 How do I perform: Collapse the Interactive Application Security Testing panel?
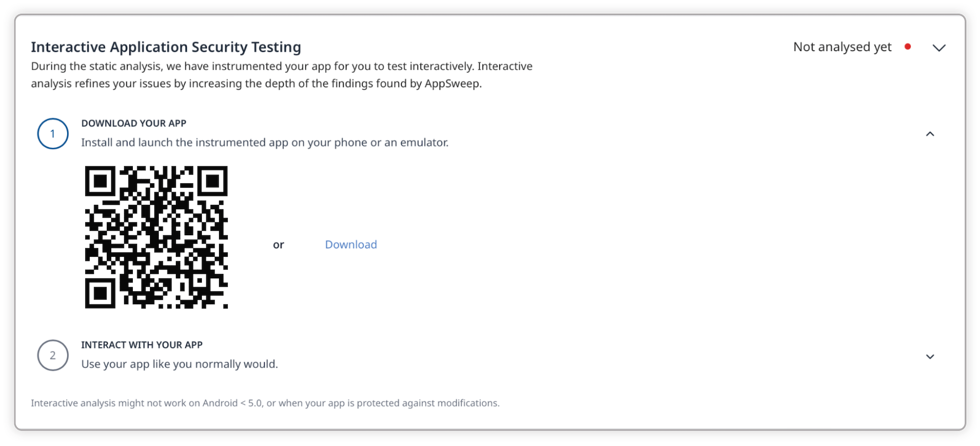940,48
